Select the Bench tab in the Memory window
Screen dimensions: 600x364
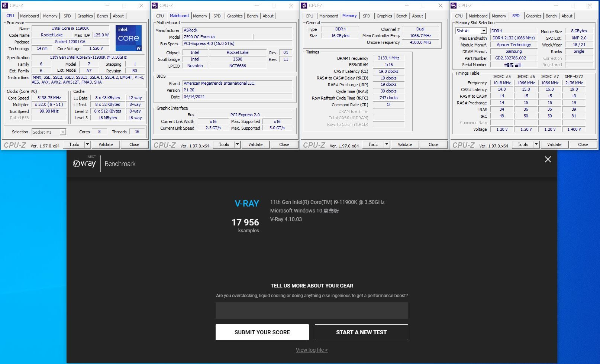pos(402,16)
